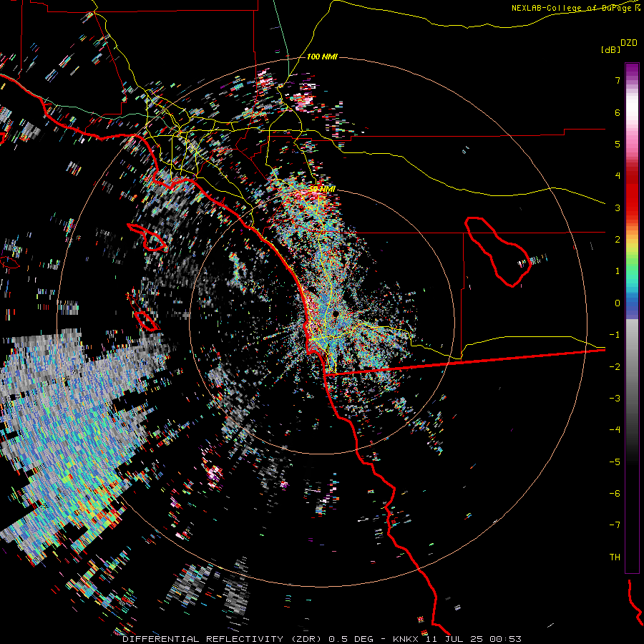The image size is (644, 644).
Task: Select the -4 tick label on color scale
Action: [615, 430]
